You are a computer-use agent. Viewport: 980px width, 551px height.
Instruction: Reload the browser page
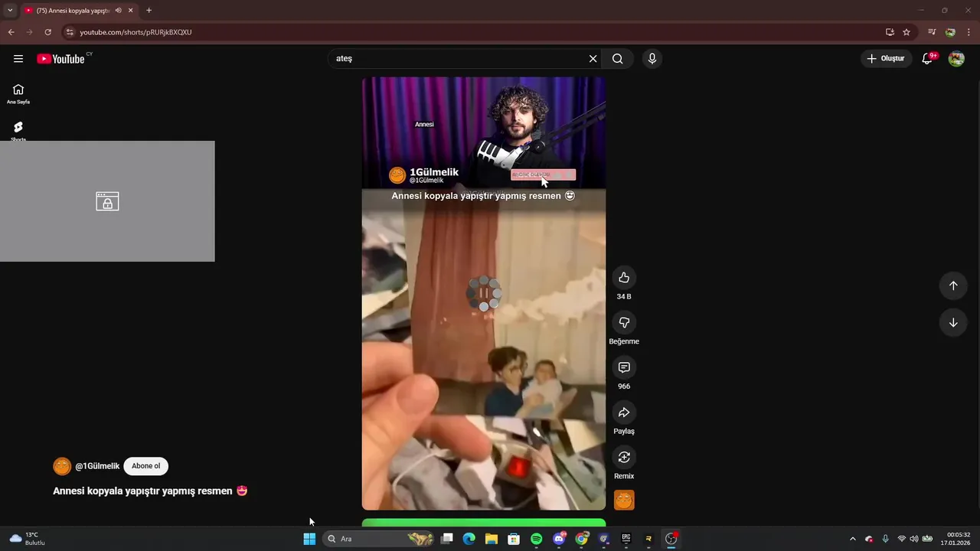coord(47,32)
